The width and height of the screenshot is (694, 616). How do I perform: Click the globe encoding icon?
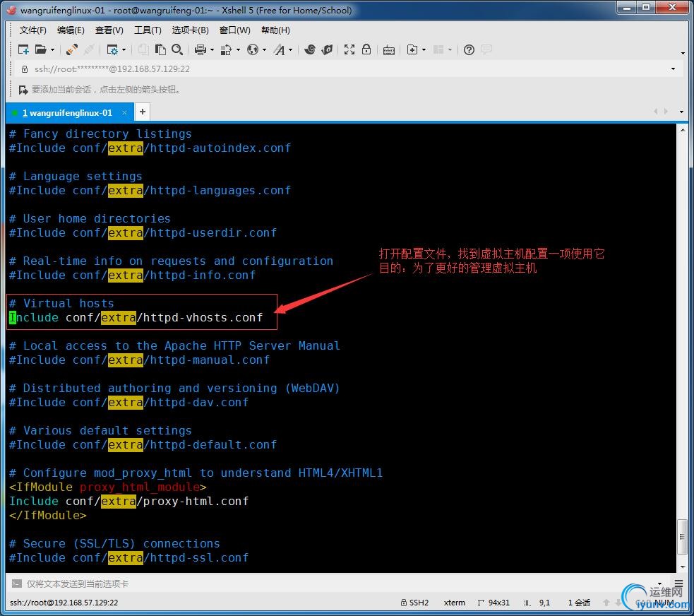pyautogui.click(x=253, y=49)
